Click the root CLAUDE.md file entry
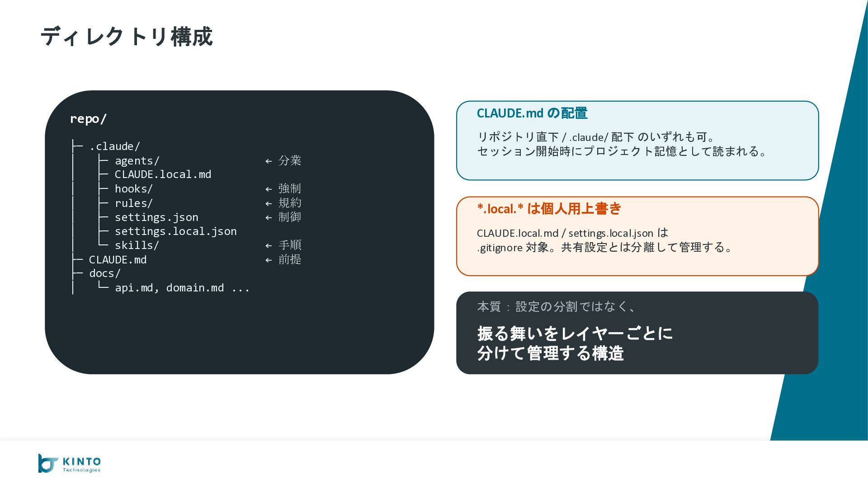Screen dimensions: 868x488 [x=118, y=260]
